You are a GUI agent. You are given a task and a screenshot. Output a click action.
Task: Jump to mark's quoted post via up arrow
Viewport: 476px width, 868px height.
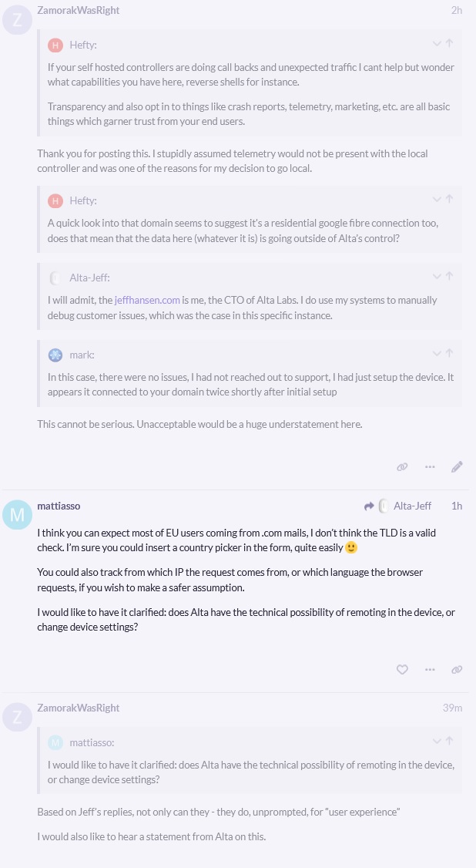click(449, 354)
